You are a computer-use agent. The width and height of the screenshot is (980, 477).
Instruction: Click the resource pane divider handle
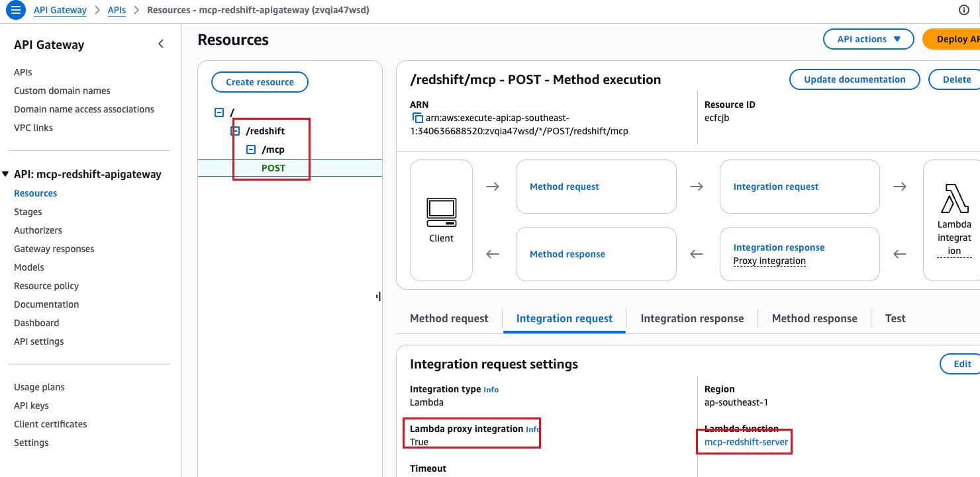point(378,297)
